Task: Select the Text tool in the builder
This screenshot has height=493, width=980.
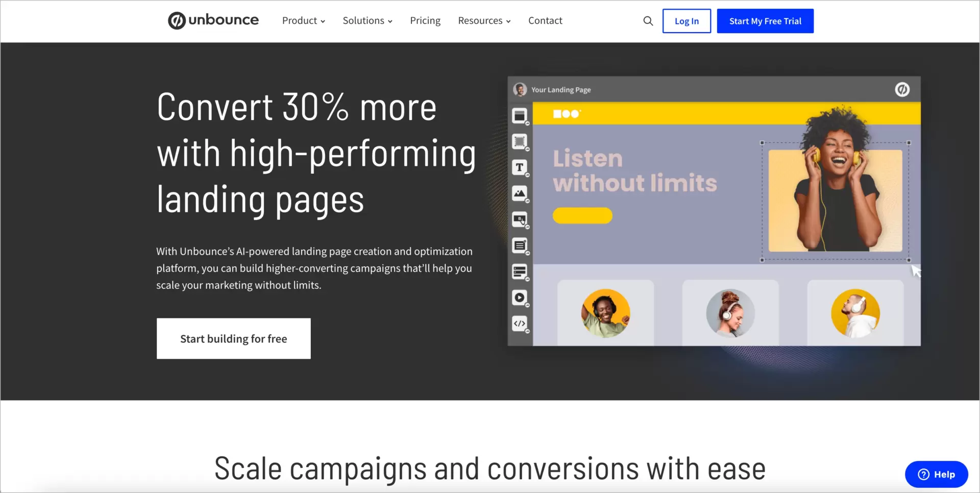Action: point(520,167)
